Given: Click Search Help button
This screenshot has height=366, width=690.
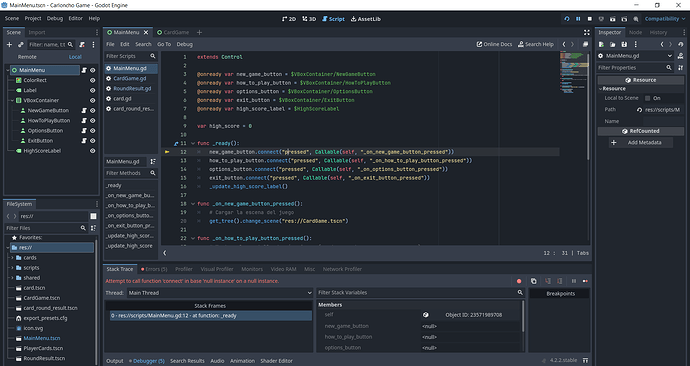Looking at the screenshot, I should pyautogui.click(x=536, y=44).
